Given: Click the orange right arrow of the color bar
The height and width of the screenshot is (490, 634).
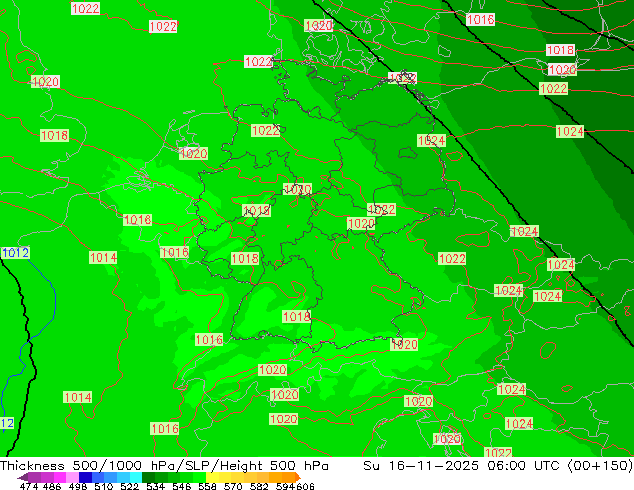Looking at the screenshot, I should coord(298,477).
